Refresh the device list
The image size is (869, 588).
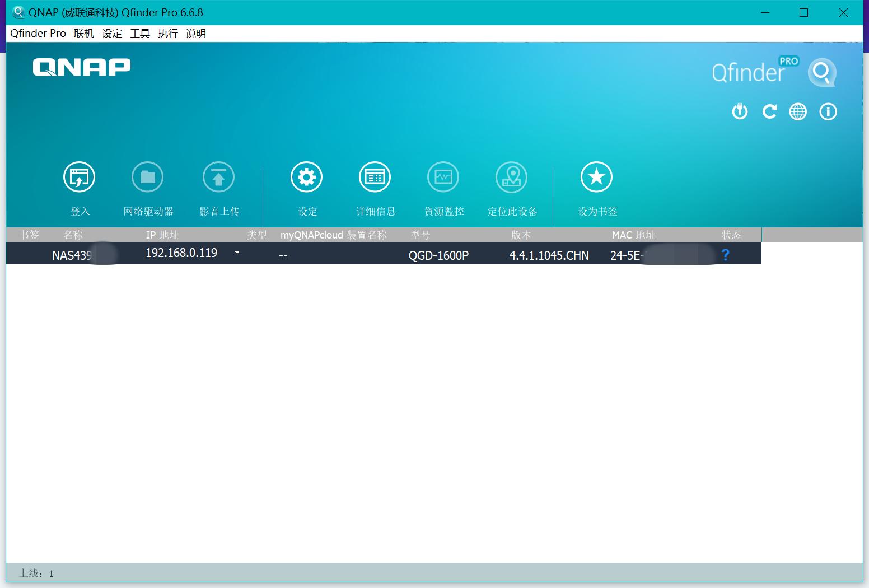pos(769,111)
